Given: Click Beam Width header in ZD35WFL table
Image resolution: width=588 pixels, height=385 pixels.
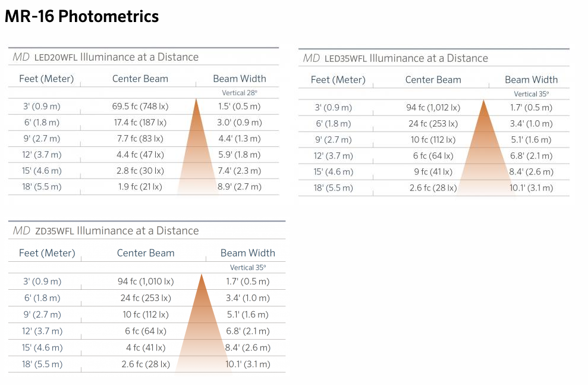Looking at the screenshot, I should pos(247,253).
